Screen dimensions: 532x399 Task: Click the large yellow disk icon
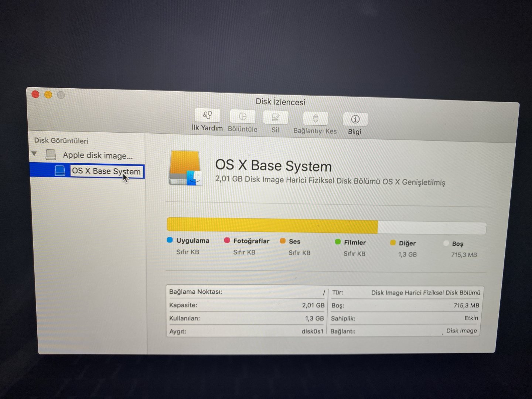point(185,168)
